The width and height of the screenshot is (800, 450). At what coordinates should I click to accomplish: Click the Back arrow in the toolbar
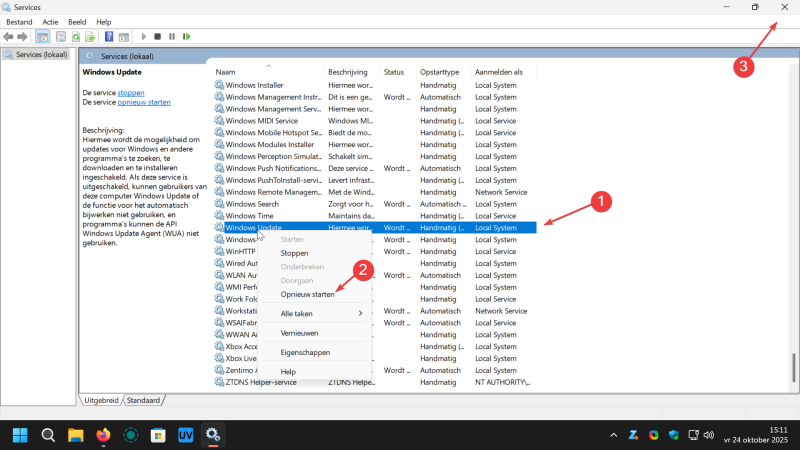point(9,37)
